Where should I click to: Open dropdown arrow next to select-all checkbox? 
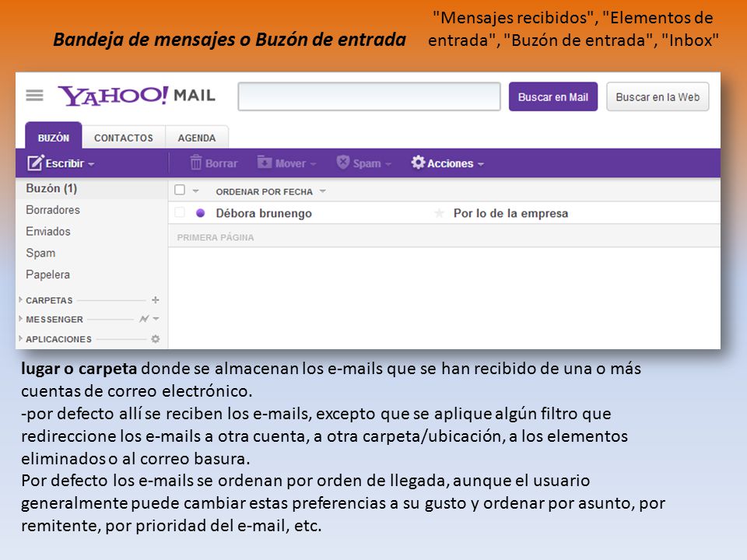coord(195,191)
